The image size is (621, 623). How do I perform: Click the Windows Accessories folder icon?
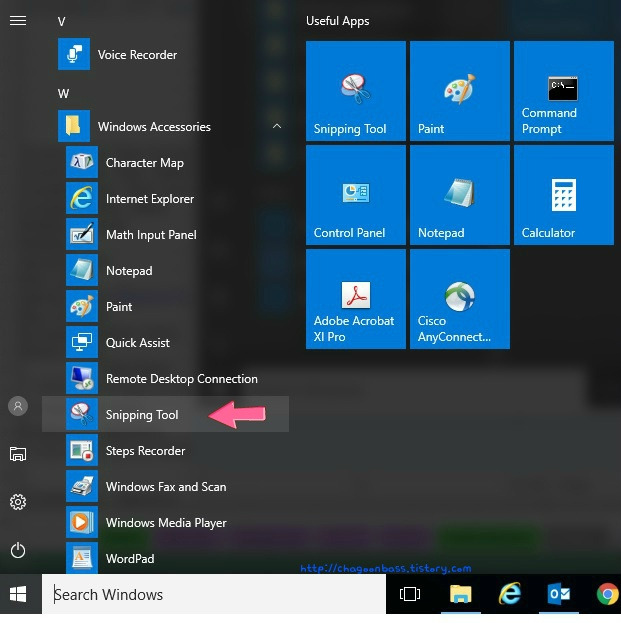pos(74,126)
